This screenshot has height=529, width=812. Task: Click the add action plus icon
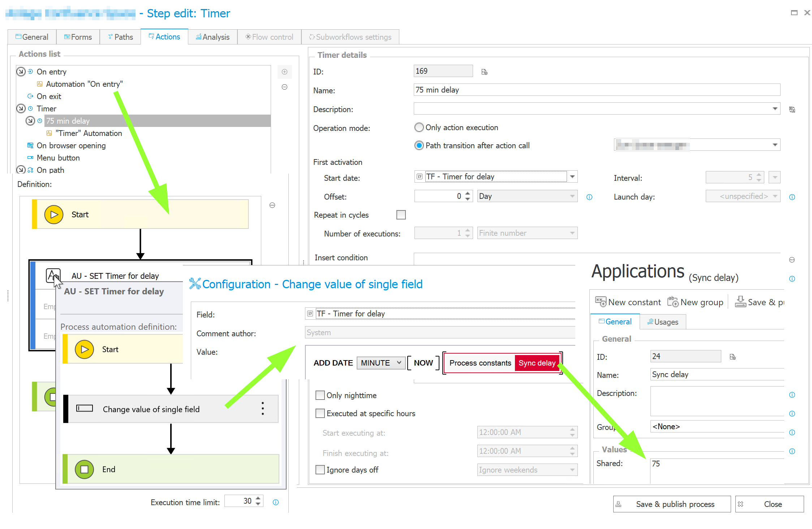pos(284,72)
